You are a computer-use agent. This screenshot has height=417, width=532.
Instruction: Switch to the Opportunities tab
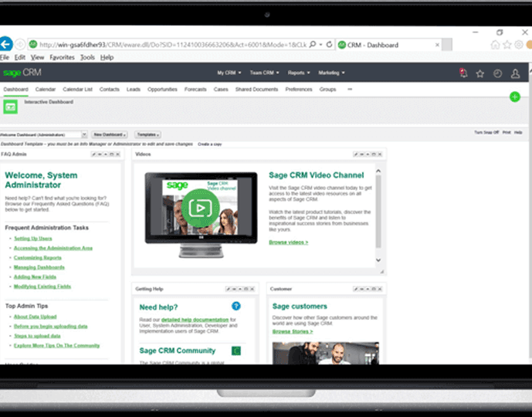[x=162, y=90]
